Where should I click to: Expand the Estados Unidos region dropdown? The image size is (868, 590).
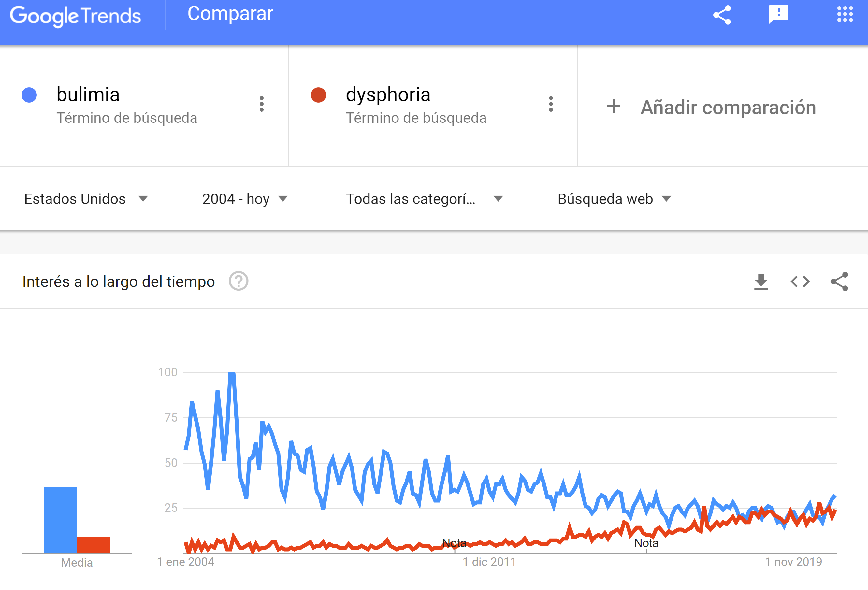(86, 199)
